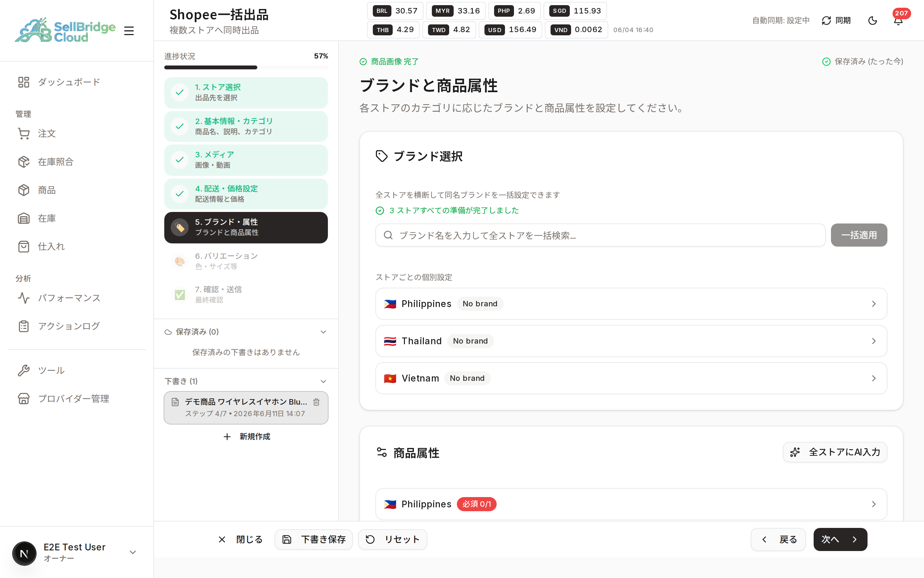Click the brand name search field
The height and width of the screenshot is (578, 924).
tap(600, 235)
